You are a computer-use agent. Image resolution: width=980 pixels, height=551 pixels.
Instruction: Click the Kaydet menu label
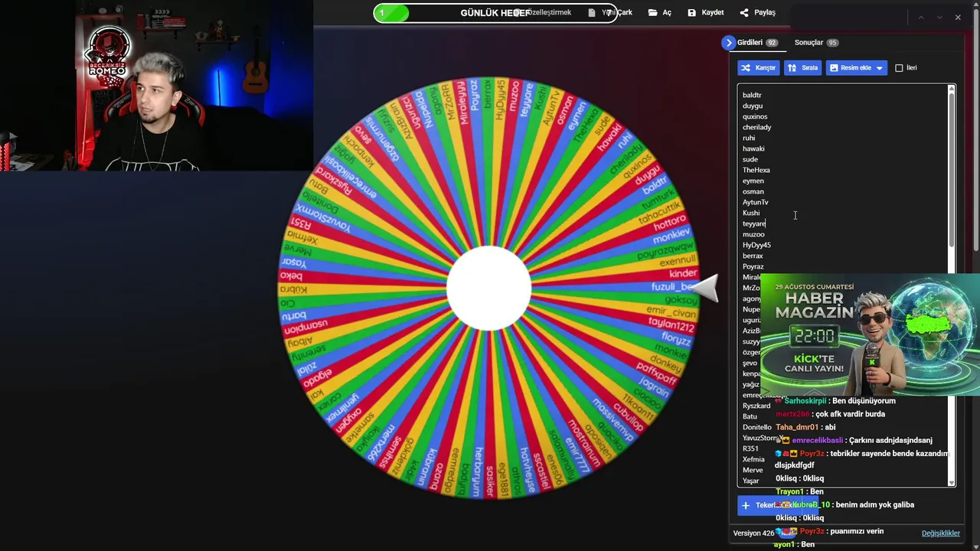point(713,12)
